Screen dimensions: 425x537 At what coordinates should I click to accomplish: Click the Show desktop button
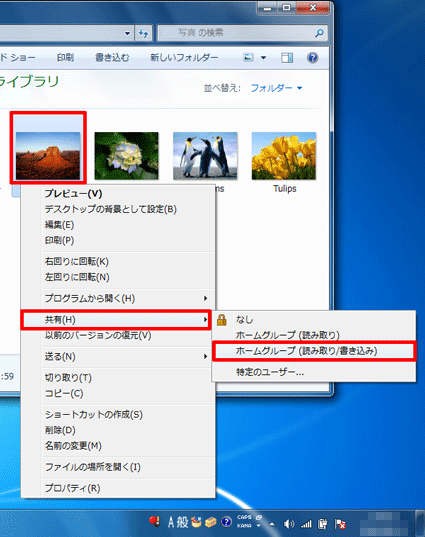click(x=420, y=523)
